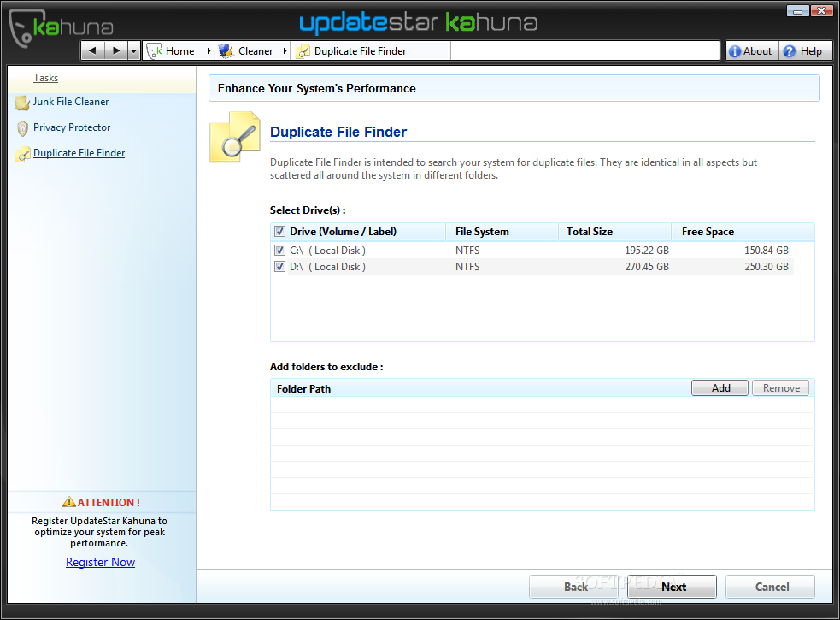Click the empty breadcrumb address field
The width and height of the screenshot is (840, 620).
tap(584, 51)
